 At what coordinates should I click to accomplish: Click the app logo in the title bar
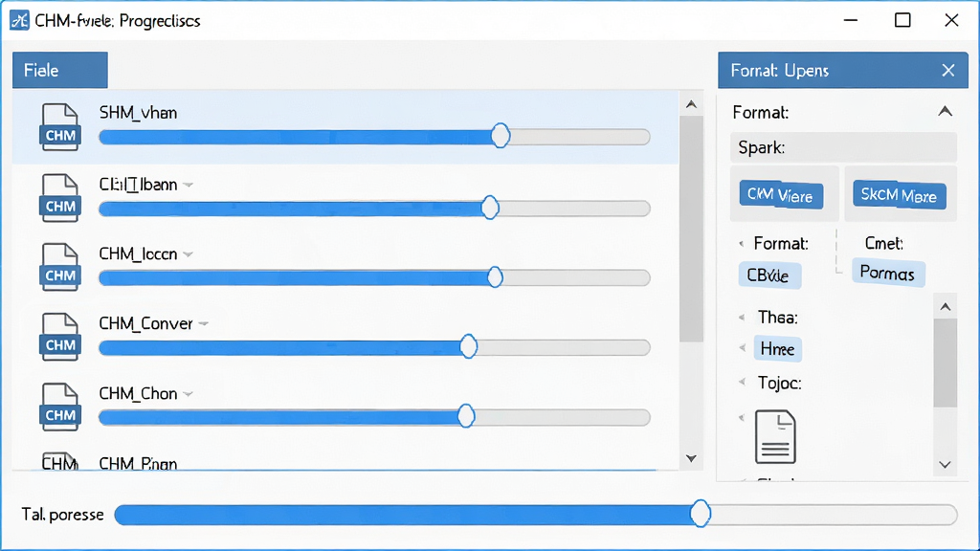pyautogui.click(x=19, y=20)
